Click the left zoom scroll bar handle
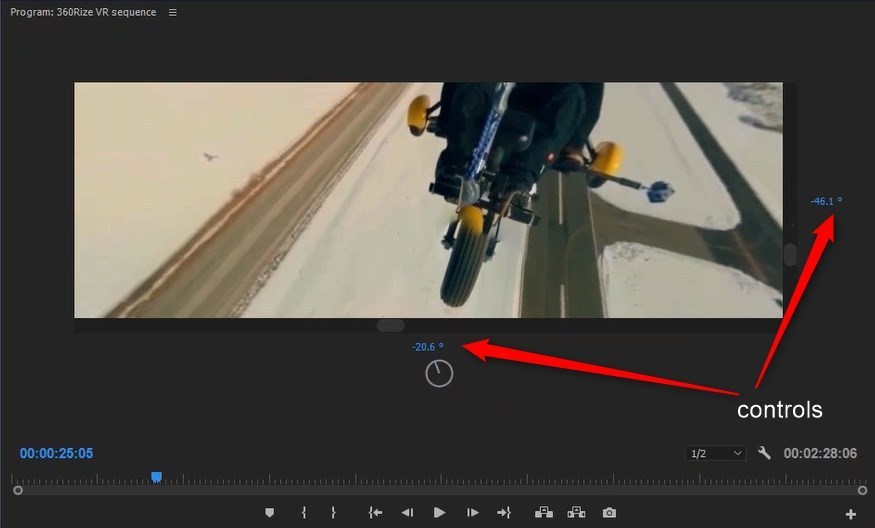The height and width of the screenshot is (528, 875). (x=18, y=490)
